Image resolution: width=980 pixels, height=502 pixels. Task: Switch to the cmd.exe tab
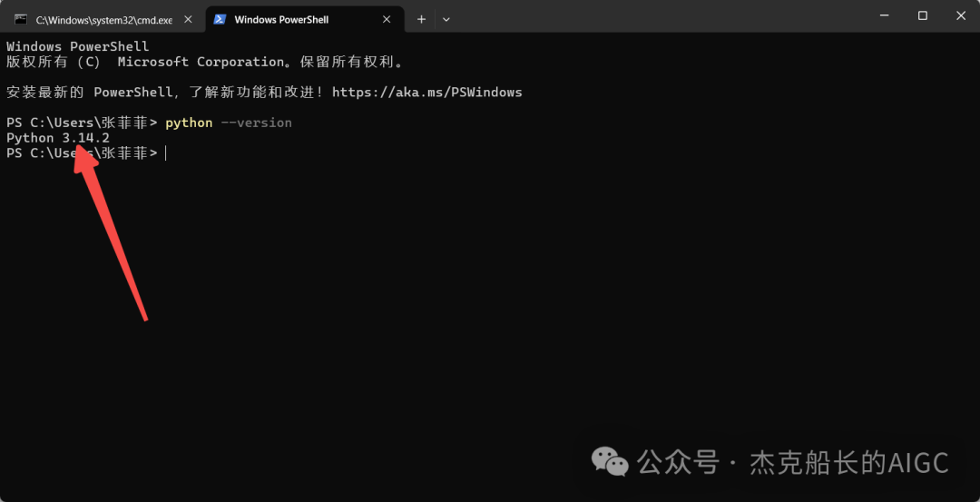[103, 19]
